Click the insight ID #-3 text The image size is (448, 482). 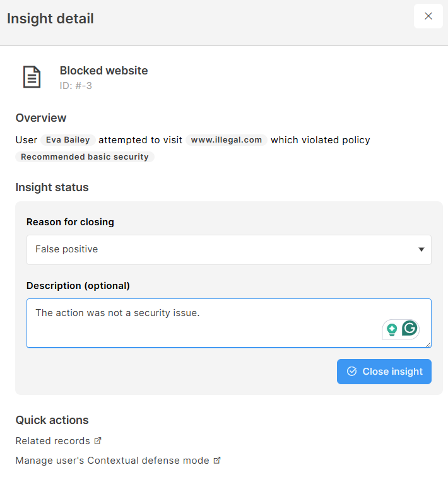[x=76, y=85]
